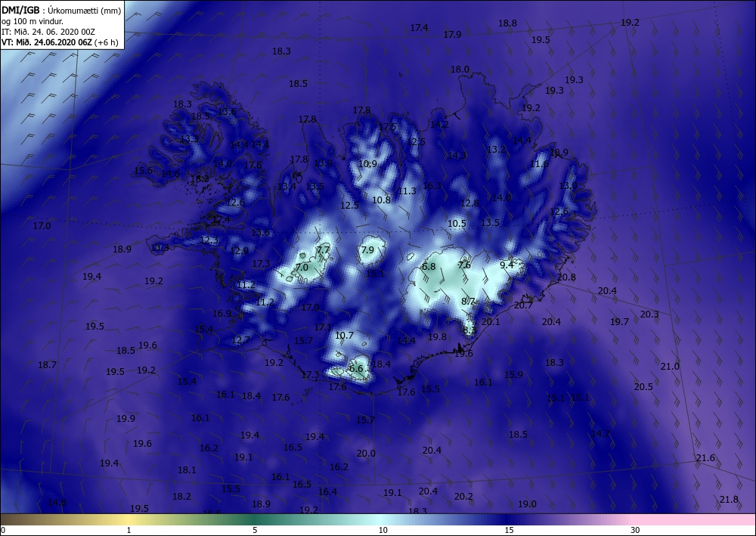Click the 18.0 value on the map
Screen dimensions: 756x536
[460, 70]
